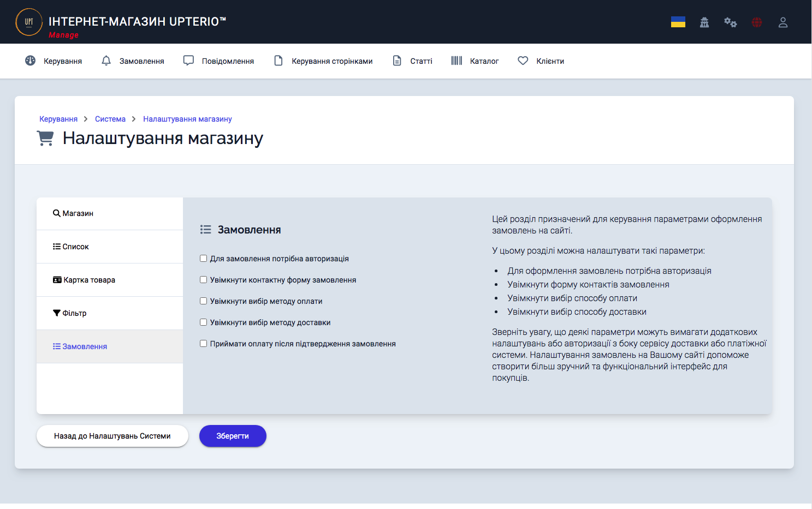The height and width of the screenshot is (509, 812).
Task: Click the funnel icon next to Фільтр
Action: [56, 313]
